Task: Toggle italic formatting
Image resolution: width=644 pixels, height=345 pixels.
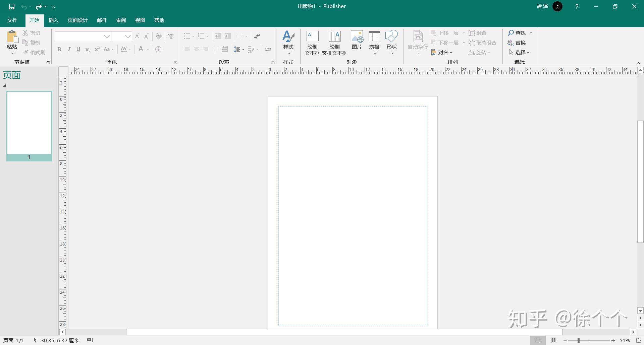Action: point(69,50)
